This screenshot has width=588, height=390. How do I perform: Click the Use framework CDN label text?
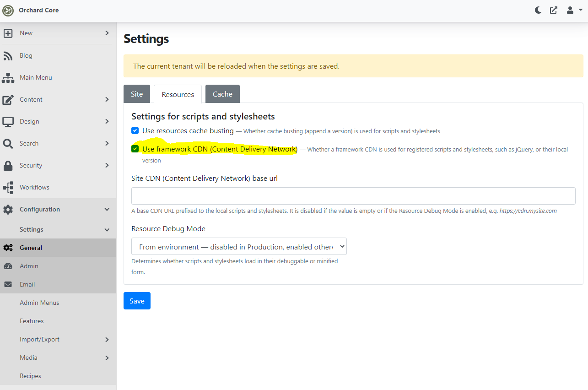(220, 149)
